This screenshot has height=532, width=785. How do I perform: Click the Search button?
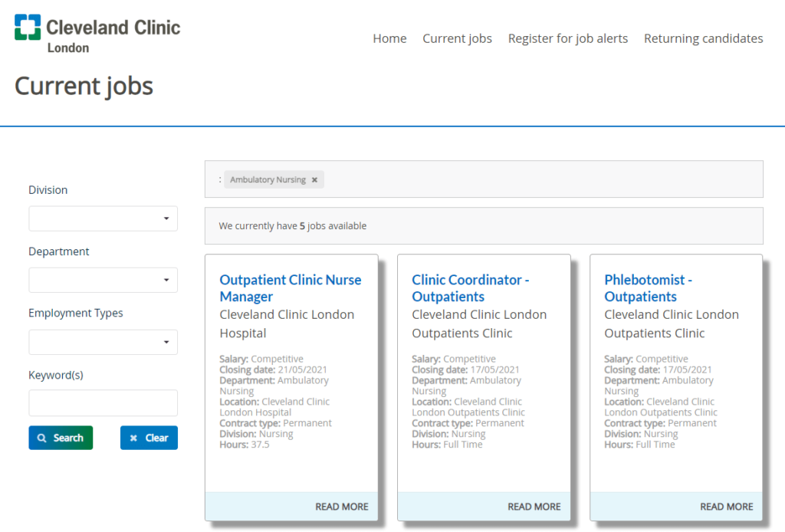click(x=61, y=438)
